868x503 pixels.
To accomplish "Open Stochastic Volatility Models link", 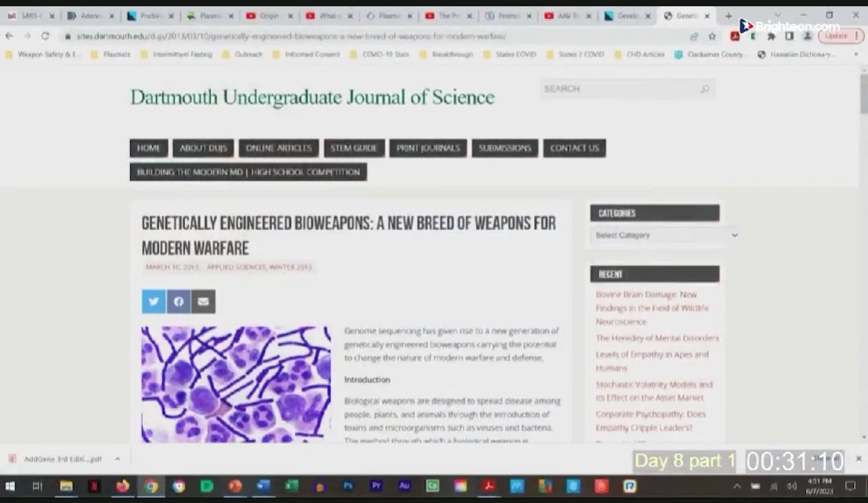I will coord(654,391).
